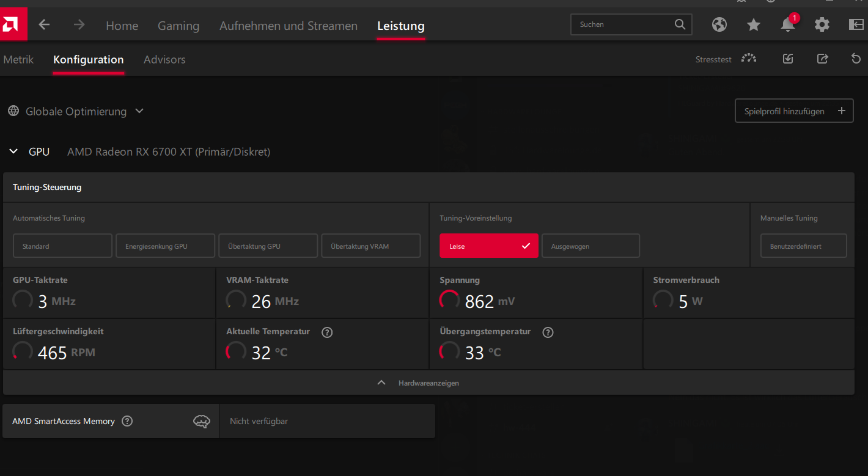
Task: Select the Ausgewogen tuning preset
Action: click(590, 246)
